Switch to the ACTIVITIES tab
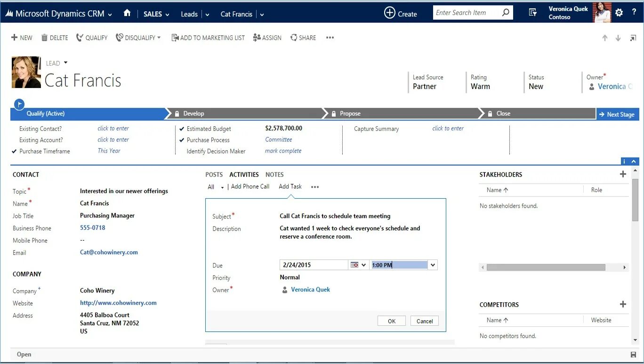 click(x=244, y=174)
